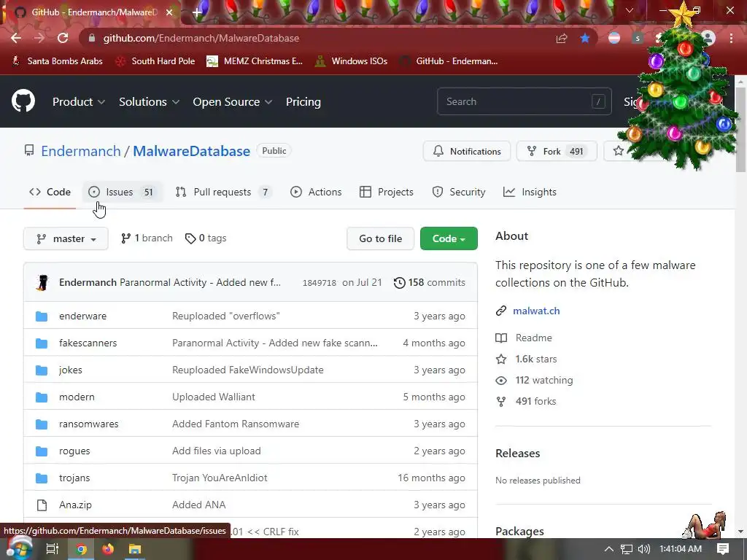Open Firefox from the Windows taskbar
This screenshot has height=560, width=747.
pyautogui.click(x=108, y=549)
